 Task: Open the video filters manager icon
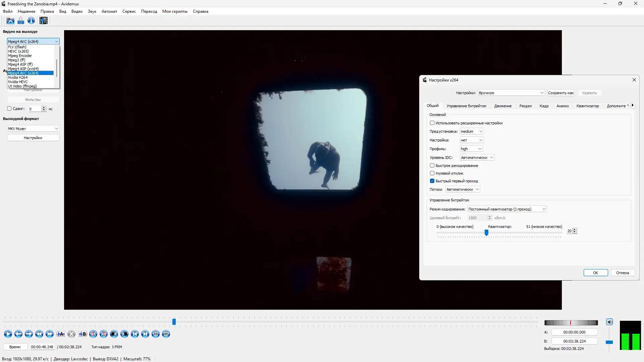(44, 21)
